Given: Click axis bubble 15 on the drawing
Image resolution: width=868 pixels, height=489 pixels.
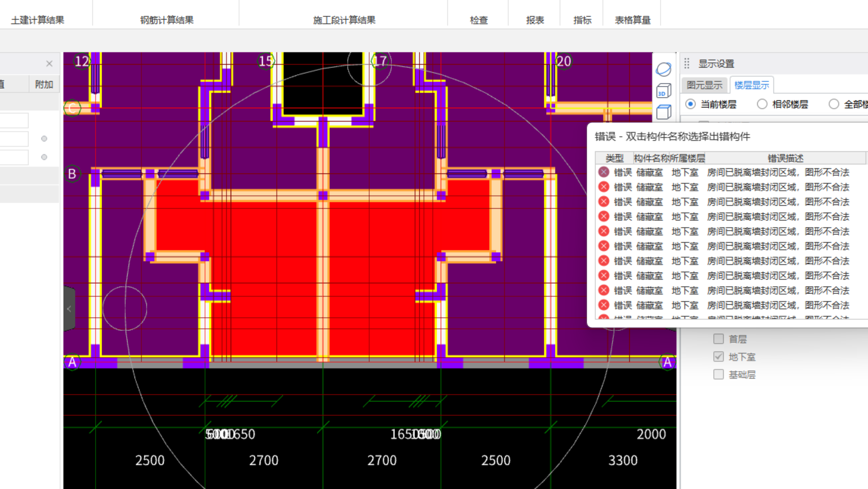Looking at the screenshot, I should coord(266,61).
